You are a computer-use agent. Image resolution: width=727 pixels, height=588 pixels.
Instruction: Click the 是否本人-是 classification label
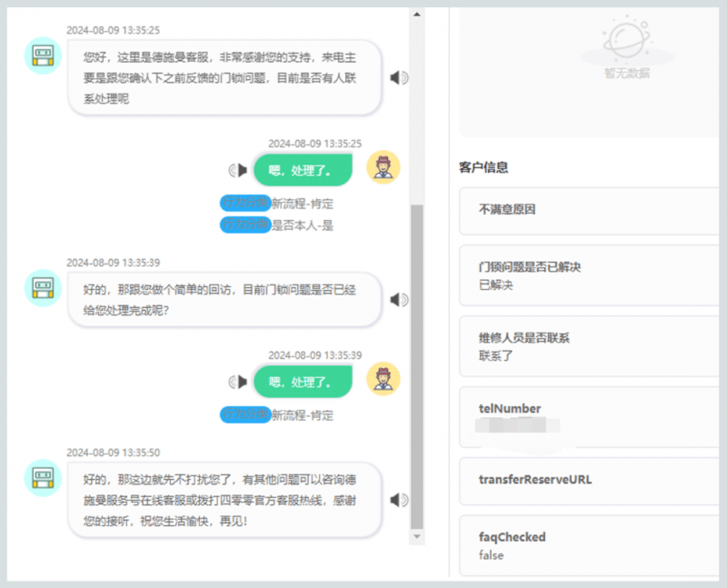[x=303, y=225]
